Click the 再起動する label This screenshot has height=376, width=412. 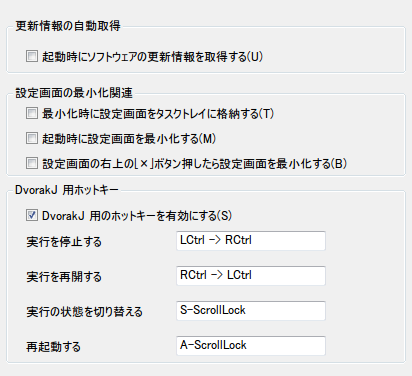tap(54, 347)
